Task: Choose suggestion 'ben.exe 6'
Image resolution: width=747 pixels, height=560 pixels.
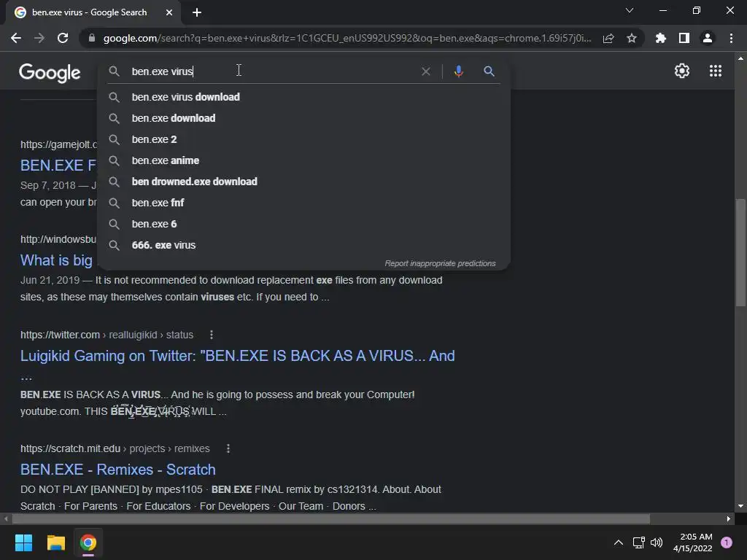Action: coord(303,224)
